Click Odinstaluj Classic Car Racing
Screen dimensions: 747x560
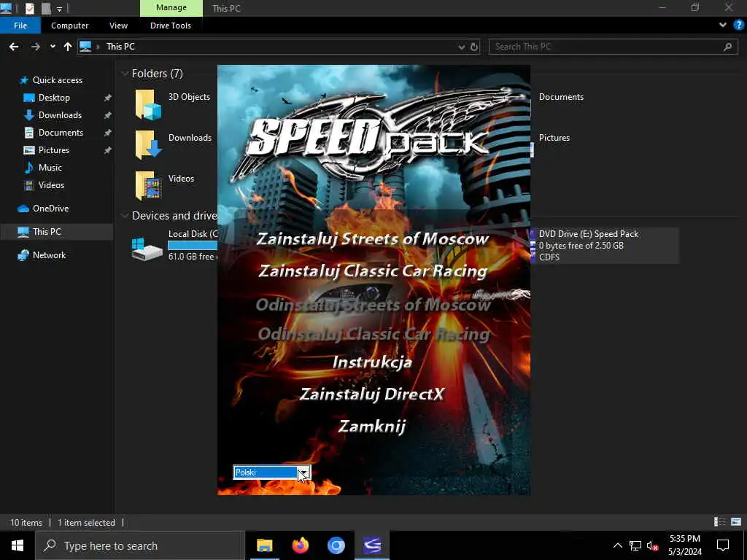click(373, 334)
